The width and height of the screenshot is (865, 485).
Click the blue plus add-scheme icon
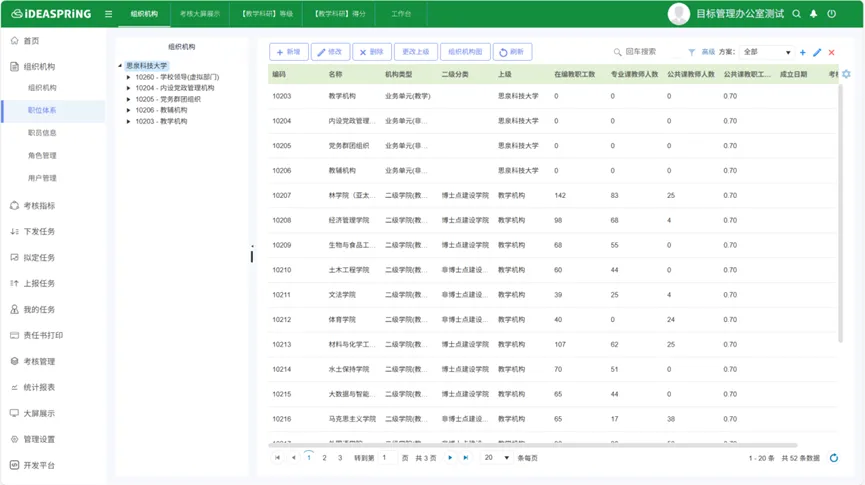(x=803, y=52)
